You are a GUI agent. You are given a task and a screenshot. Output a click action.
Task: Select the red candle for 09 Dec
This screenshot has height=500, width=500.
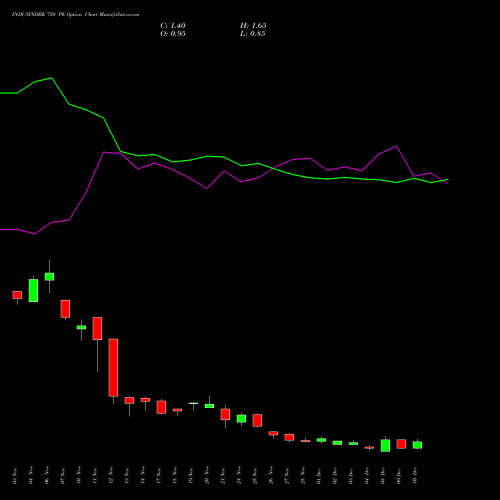pos(401,444)
